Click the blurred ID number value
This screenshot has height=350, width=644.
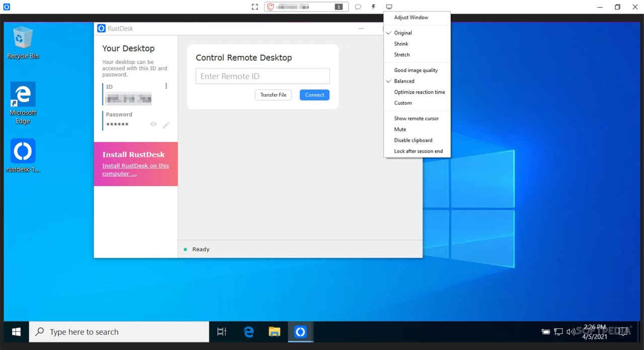(x=128, y=98)
